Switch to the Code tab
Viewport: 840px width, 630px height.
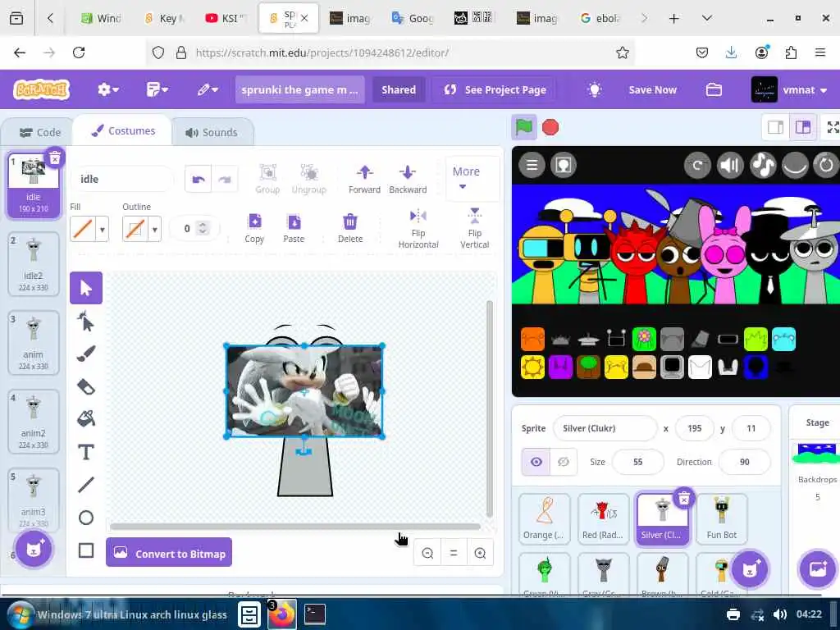click(x=39, y=132)
